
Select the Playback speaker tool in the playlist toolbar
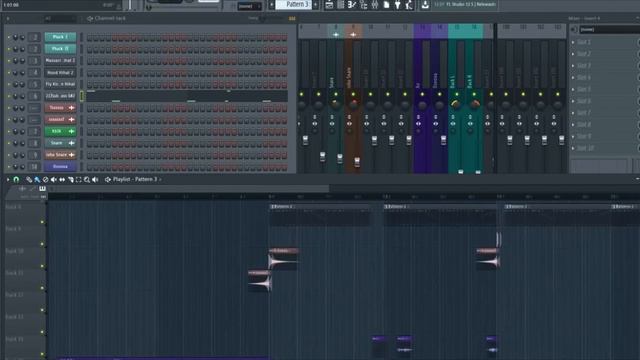pyautogui.click(x=95, y=180)
